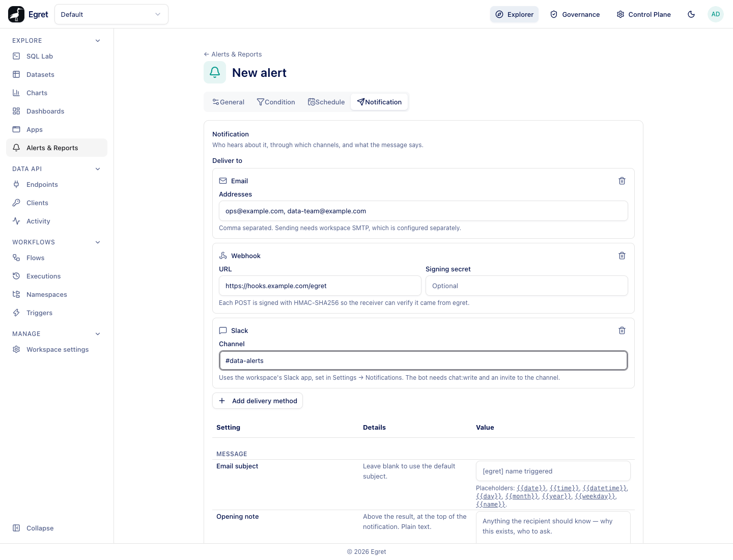Click the Explorer top navigation button
The height and width of the screenshot is (560, 733).
(514, 14)
